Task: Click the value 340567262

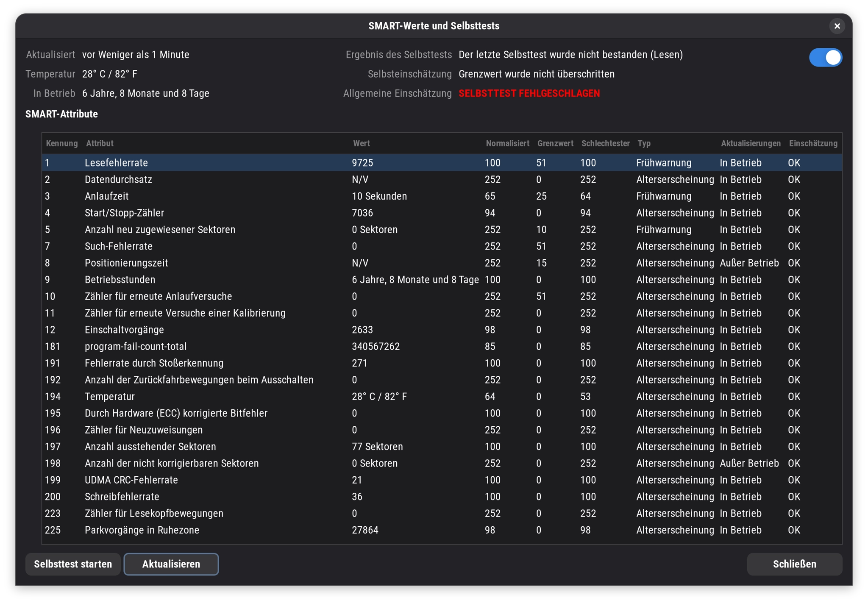Action: 376,346
